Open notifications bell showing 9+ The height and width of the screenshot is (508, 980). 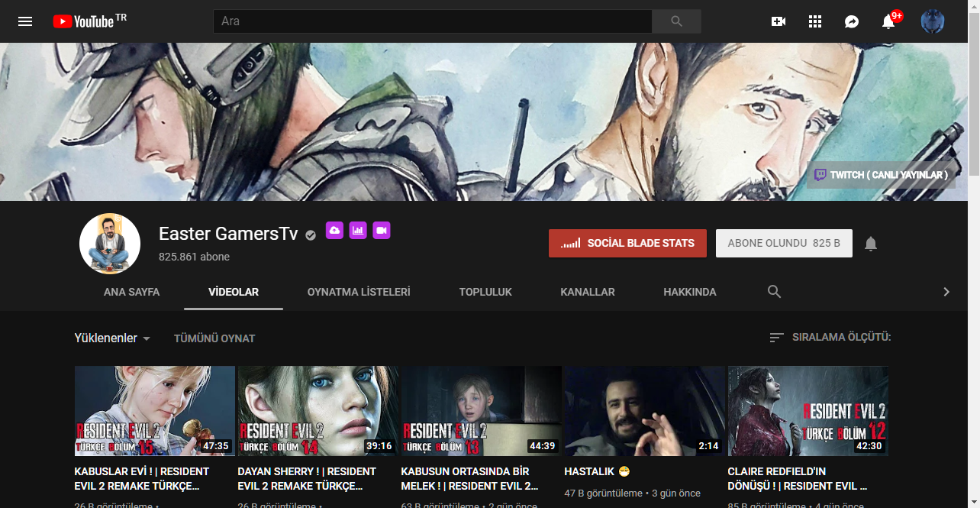(x=889, y=21)
